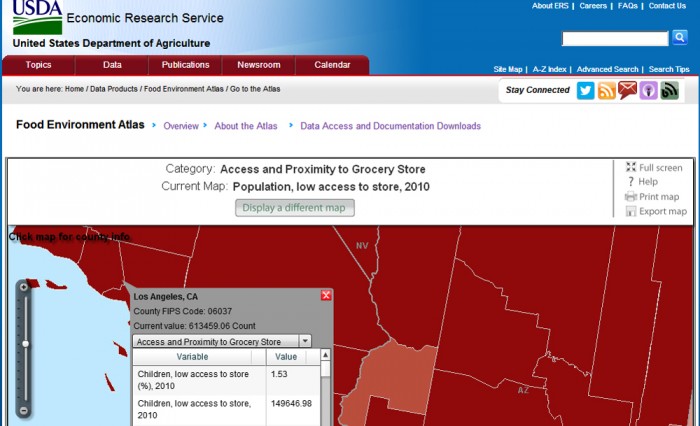The image size is (700, 426).
Task: Click the About ERS link
Action: [x=550, y=6]
